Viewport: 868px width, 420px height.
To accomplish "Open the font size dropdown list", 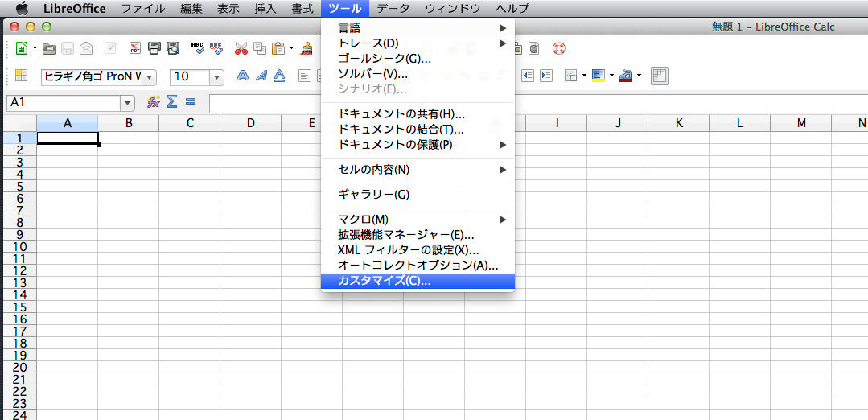I will click(x=216, y=76).
